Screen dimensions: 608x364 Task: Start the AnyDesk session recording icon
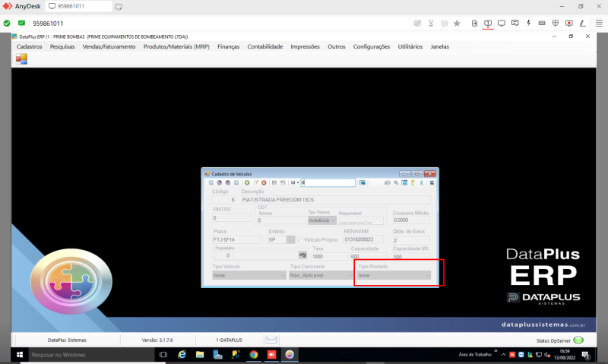click(x=568, y=24)
